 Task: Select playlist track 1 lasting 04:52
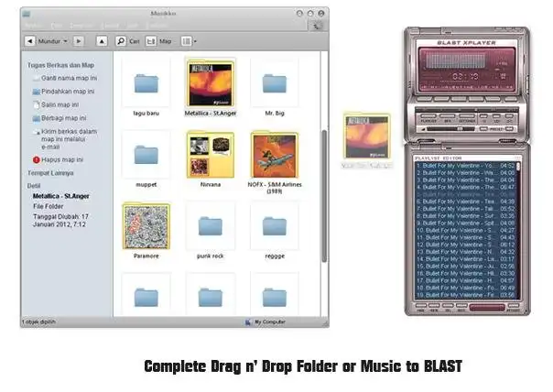[x=465, y=166]
